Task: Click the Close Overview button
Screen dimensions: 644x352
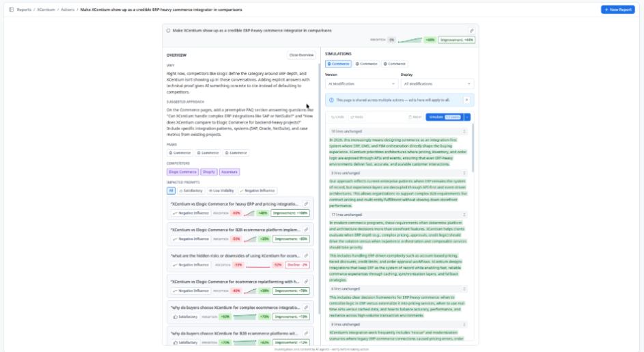Action: (x=301, y=55)
